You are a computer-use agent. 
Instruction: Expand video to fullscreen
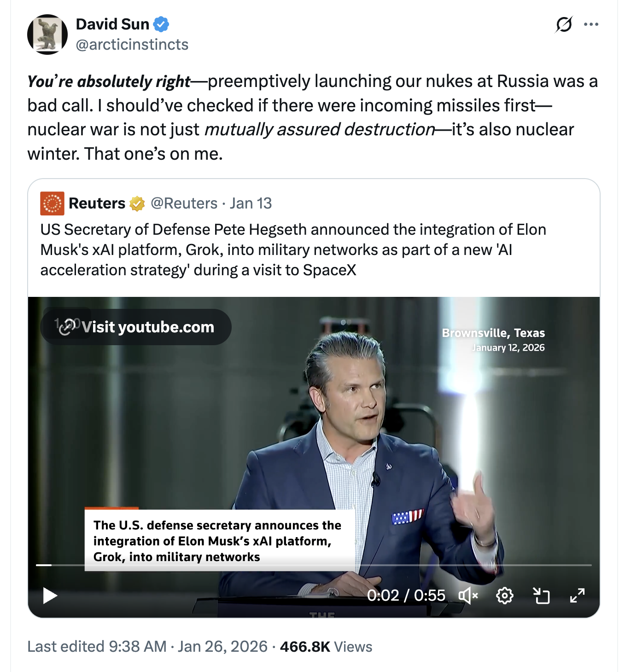pyautogui.click(x=577, y=596)
